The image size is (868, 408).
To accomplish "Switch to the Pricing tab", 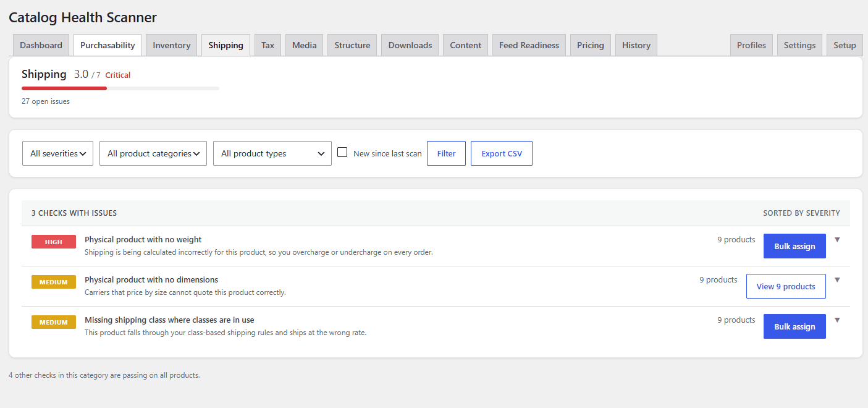I will pos(591,45).
